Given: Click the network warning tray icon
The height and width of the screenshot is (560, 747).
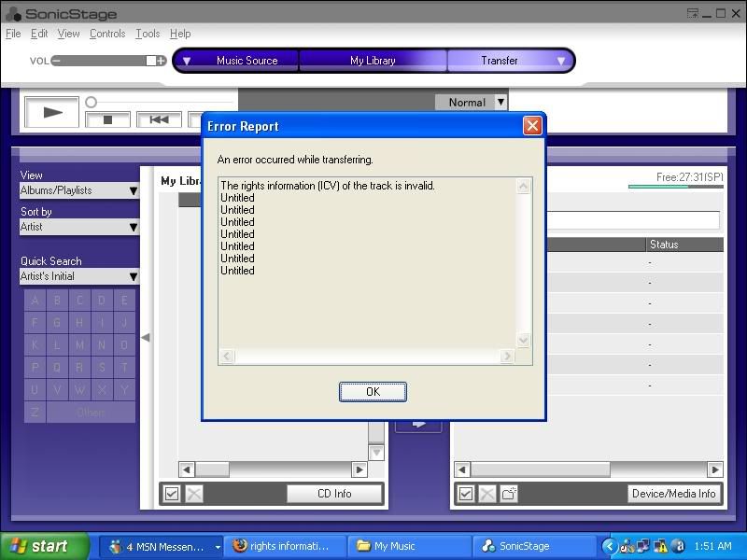Looking at the screenshot, I should (x=661, y=546).
